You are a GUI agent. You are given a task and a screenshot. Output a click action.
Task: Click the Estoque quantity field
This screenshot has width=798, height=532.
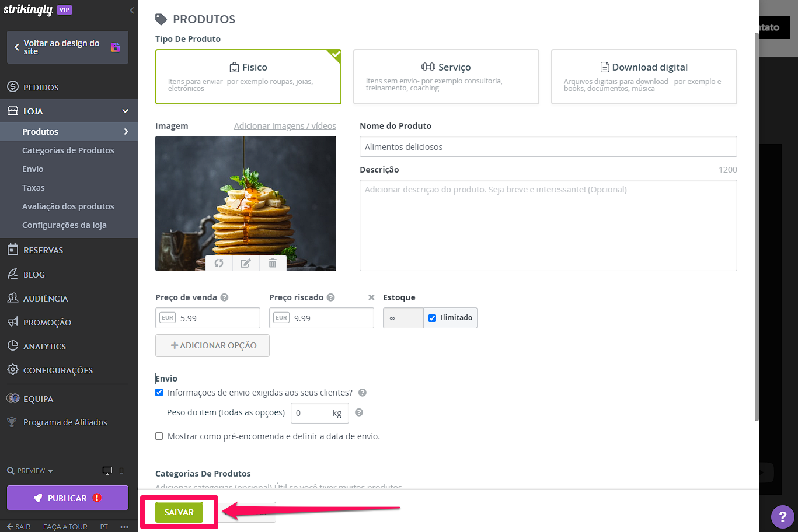403,318
